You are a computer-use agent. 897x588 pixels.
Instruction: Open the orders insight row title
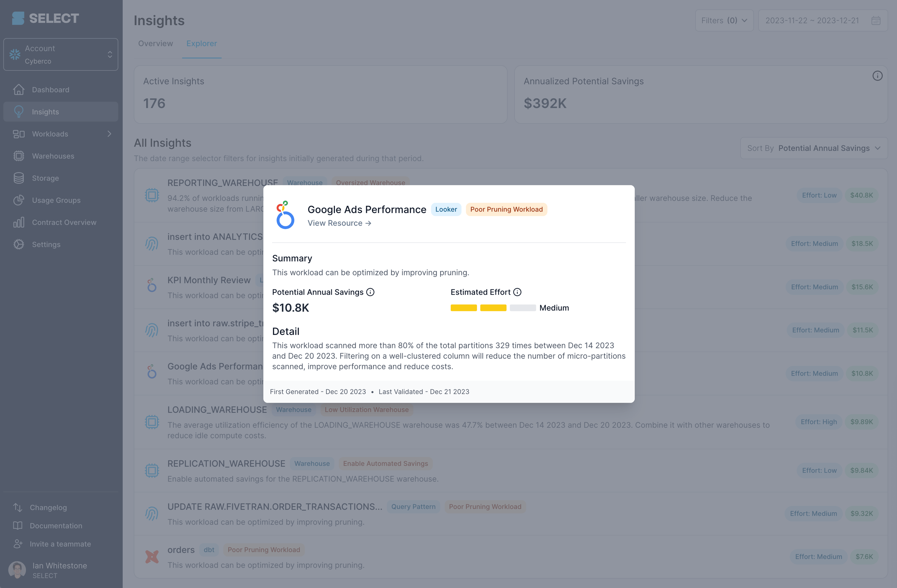pyautogui.click(x=181, y=550)
